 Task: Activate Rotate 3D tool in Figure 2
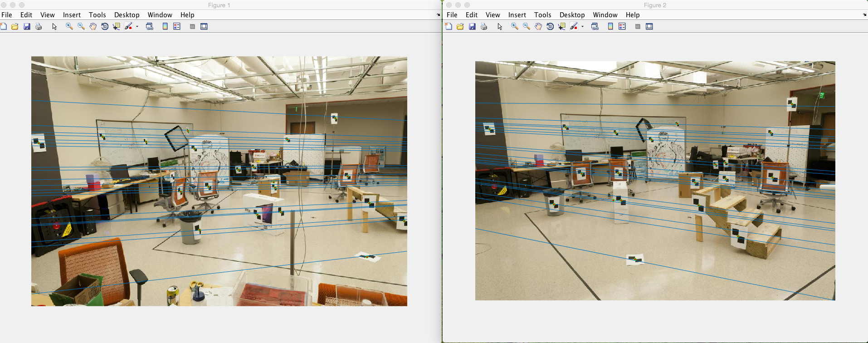pyautogui.click(x=550, y=26)
